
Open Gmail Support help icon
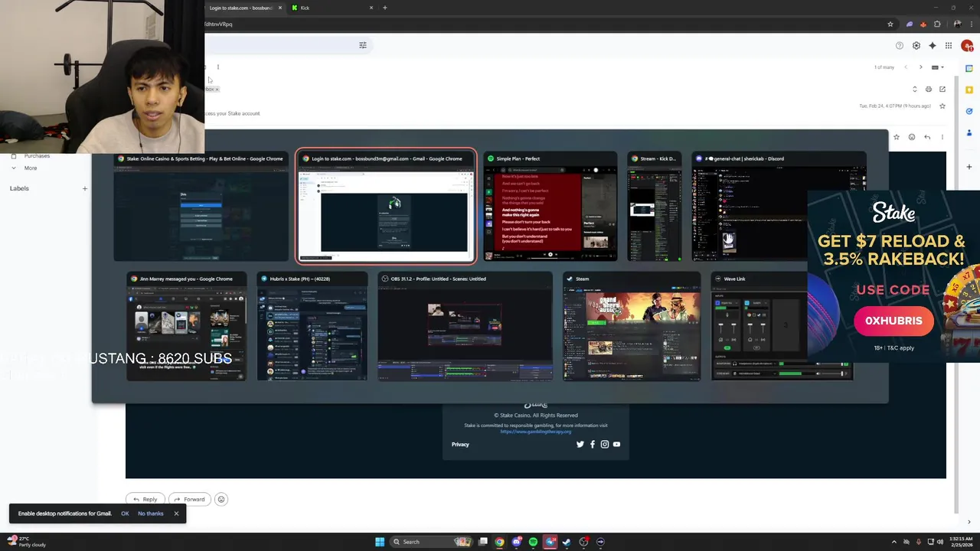pos(900,46)
